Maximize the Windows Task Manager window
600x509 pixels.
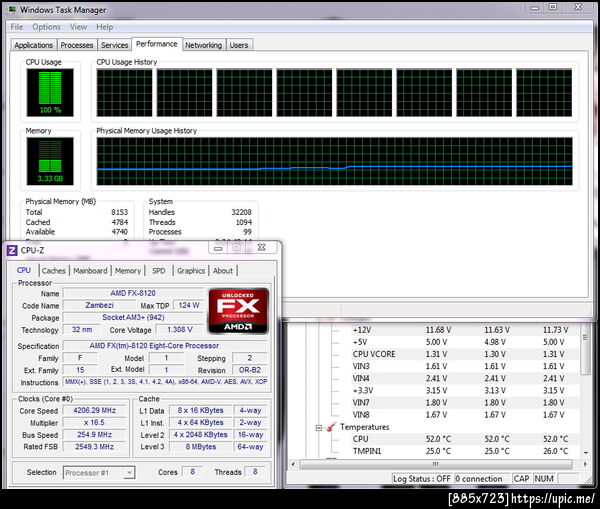click(x=553, y=7)
